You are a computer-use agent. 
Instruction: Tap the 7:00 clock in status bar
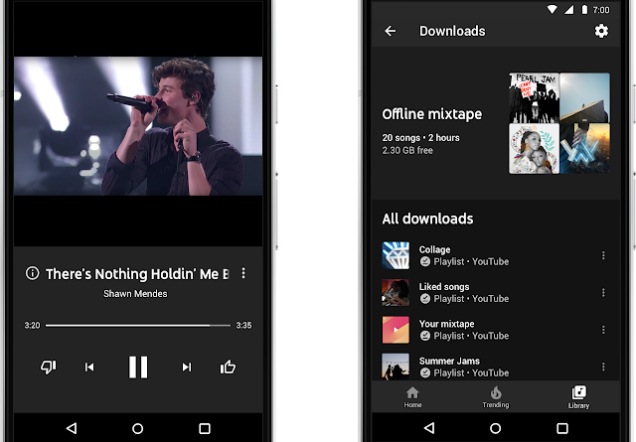(x=601, y=10)
